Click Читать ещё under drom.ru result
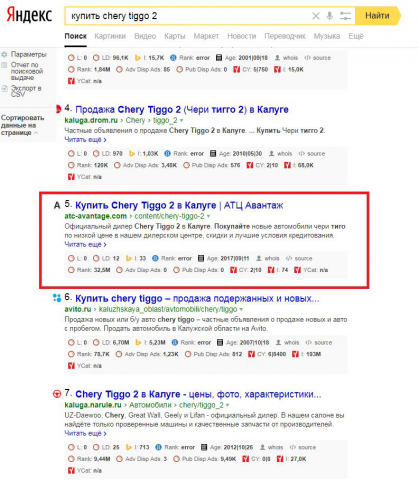This screenshot has height=480, width=419. (85, 140)
